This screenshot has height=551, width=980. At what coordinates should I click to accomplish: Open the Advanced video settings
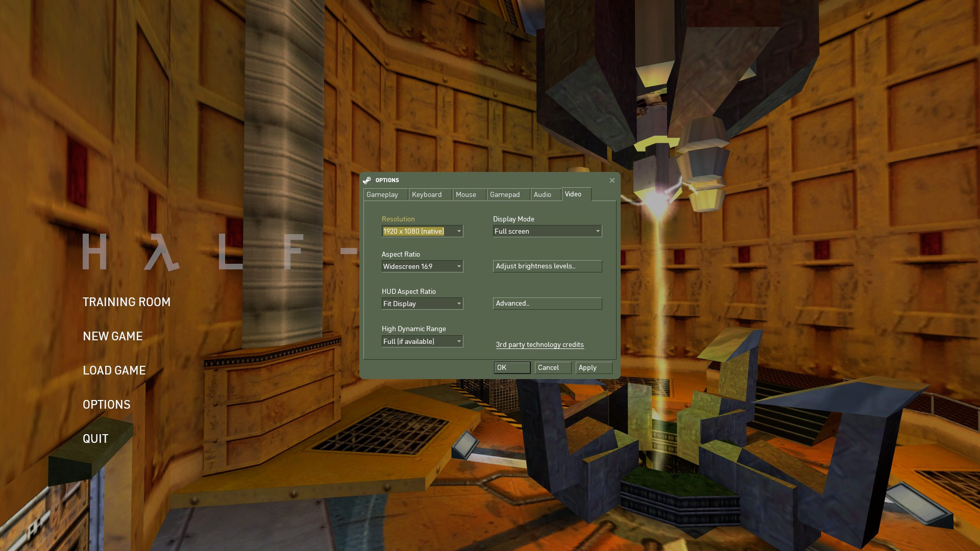(547, 303)
